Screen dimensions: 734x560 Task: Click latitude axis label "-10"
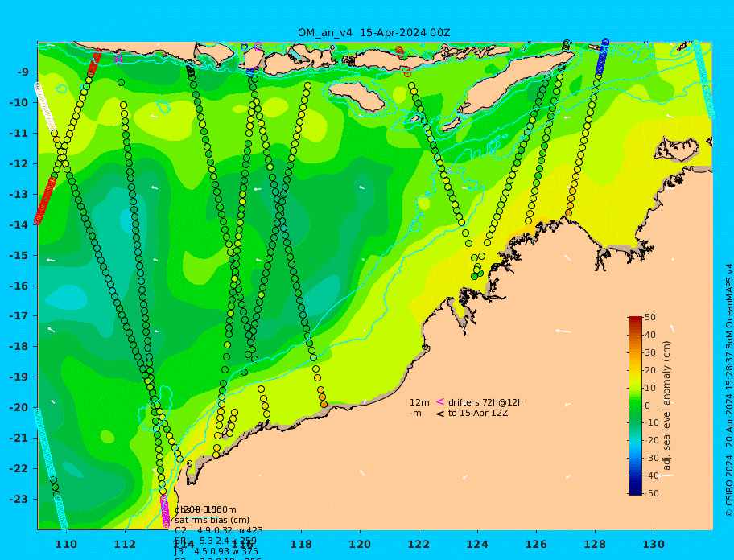(x=19, y=102)
